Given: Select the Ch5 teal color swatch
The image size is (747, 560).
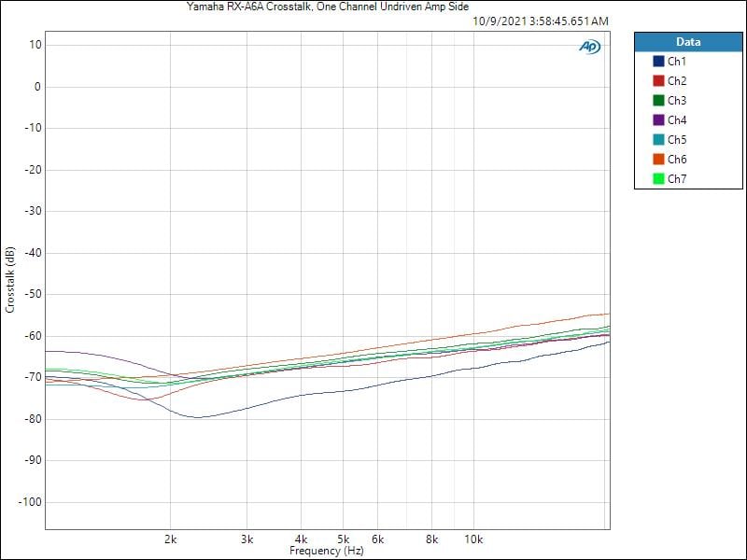Looking at the screenshot, I should 658,139.
